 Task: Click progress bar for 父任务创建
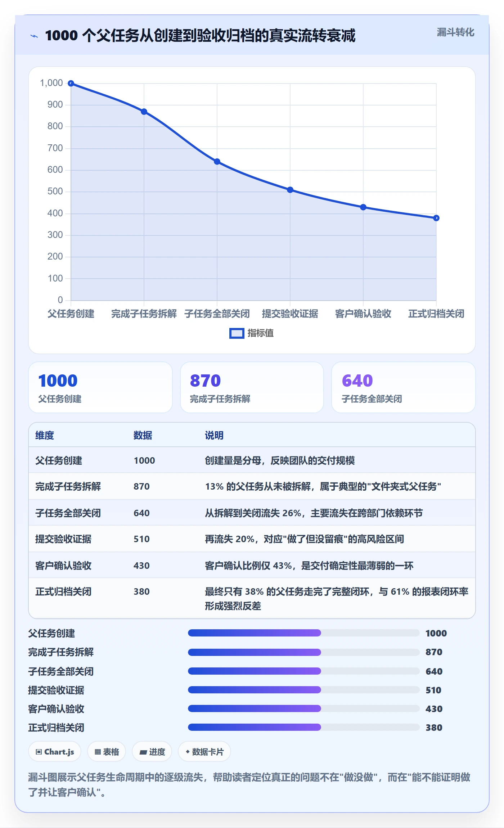tap(303, 633)
